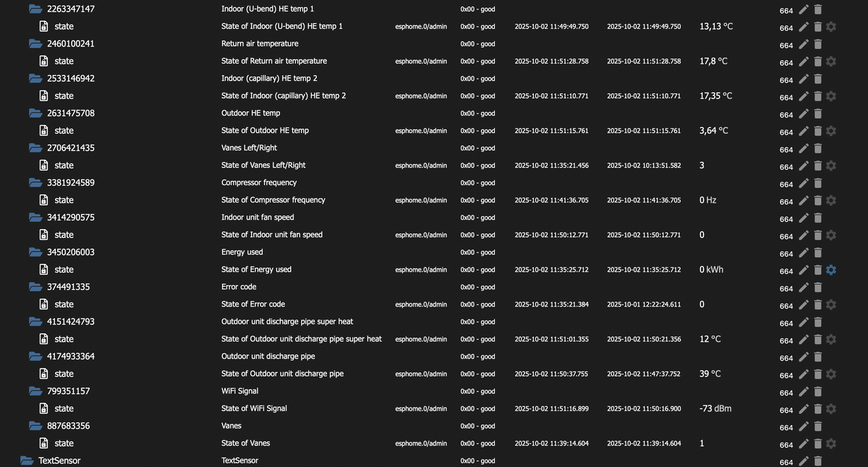Delete the TextSensor folder

pos(817,461)
